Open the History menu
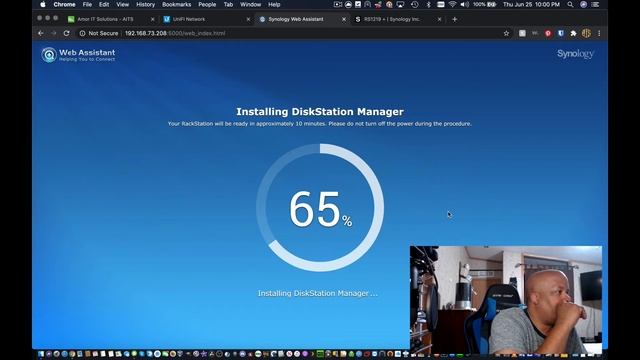Image resolution: width=640 pixels, height=360 pixels. point(145,4)
